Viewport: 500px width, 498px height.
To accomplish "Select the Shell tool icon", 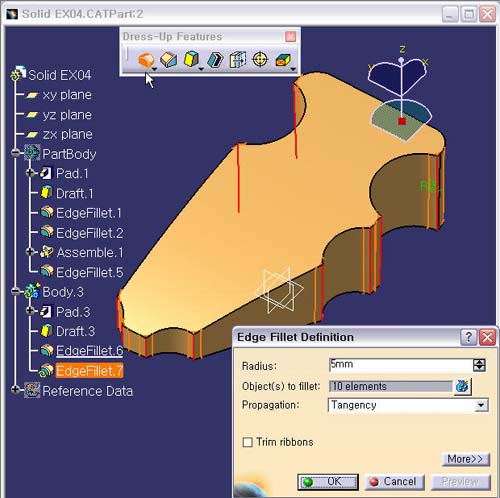I will click(215, 60).
